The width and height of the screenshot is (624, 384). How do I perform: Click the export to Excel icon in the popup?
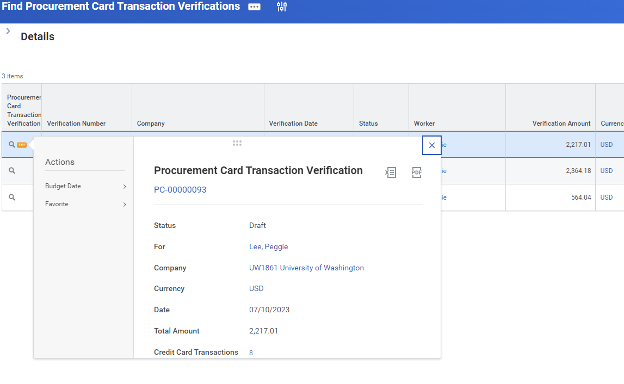pos(390,172)
